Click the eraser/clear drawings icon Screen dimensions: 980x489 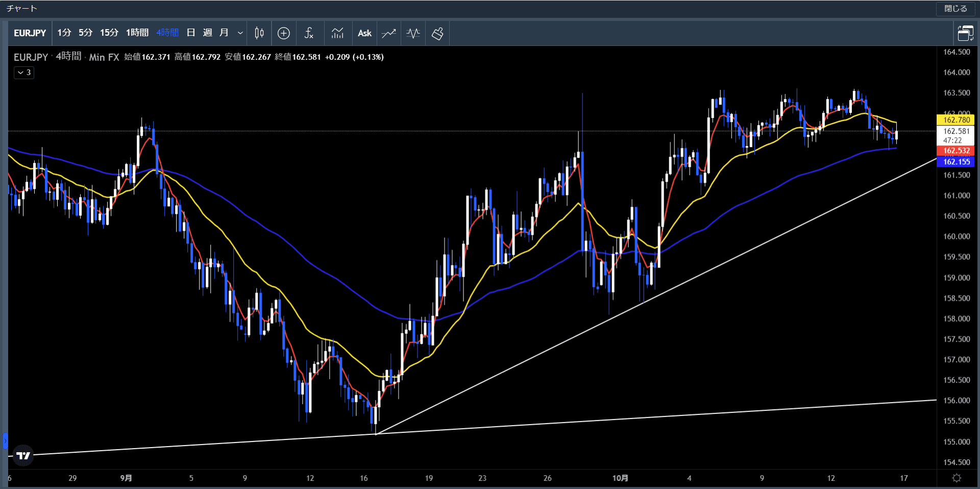point(437,33)
